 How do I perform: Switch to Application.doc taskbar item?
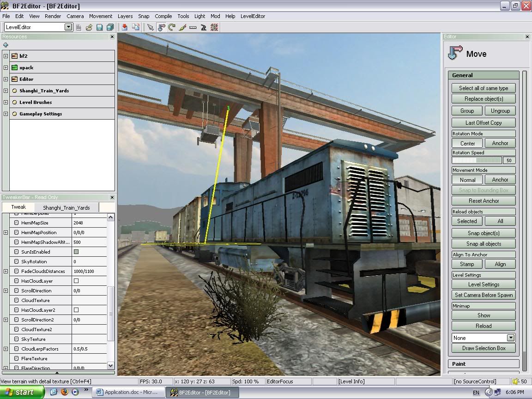128,392
